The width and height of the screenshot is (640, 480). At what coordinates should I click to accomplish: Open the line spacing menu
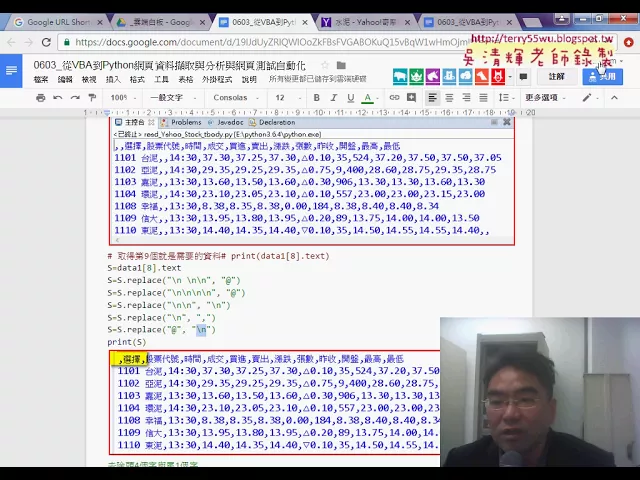pos(506,98)
